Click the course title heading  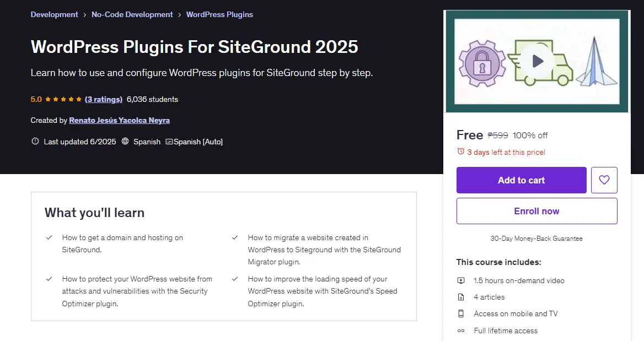[194, 47]
